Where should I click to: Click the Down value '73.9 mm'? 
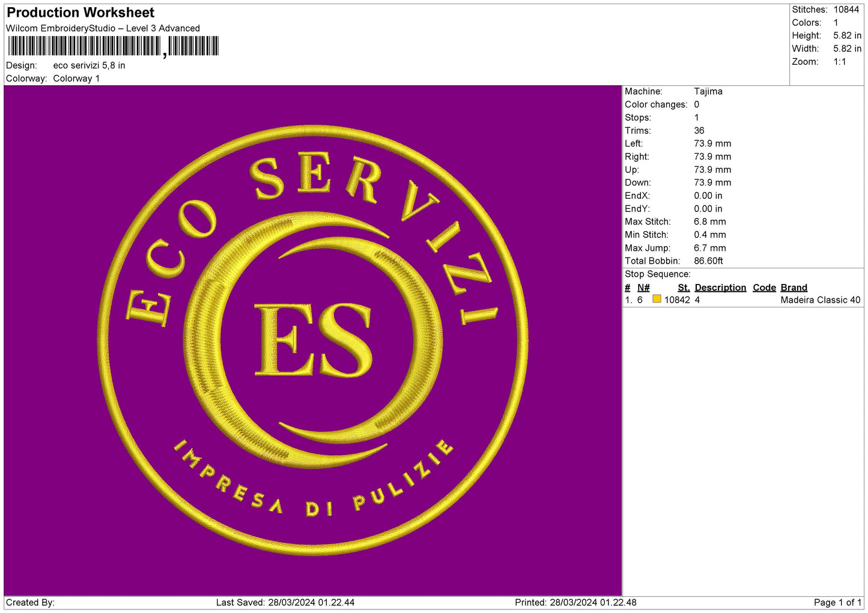[x=712, y=183]
